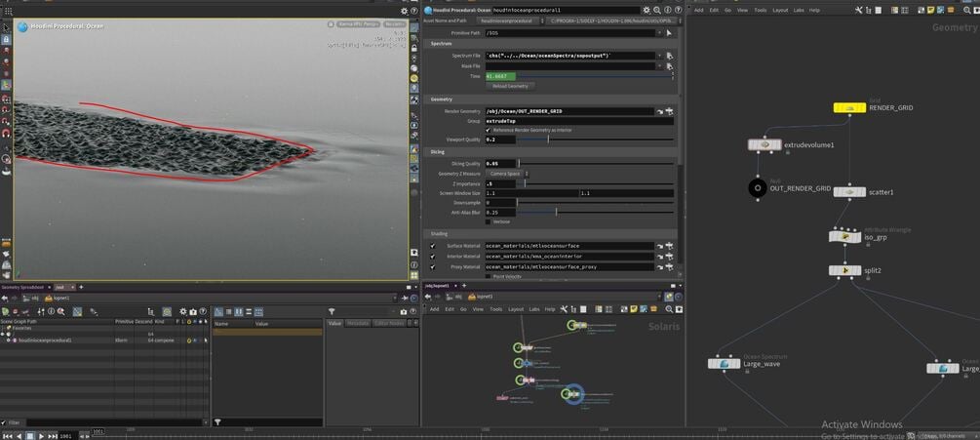This screenshot has height=440, width=980.
Task: Open Add menu in Geometry network
Action: (x=699, y=10)
